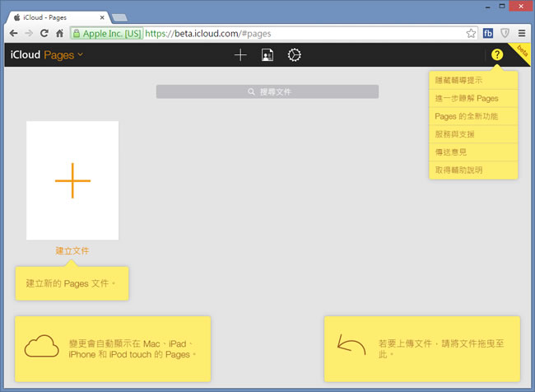
Task: Click the yellow question mark help icon
Action: [497, 54]
